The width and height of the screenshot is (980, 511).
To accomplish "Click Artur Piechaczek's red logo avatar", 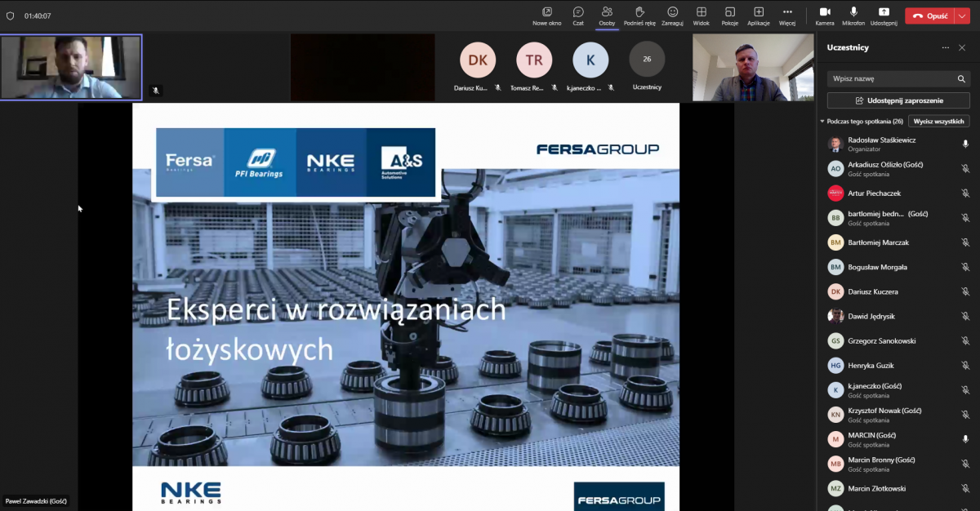I will point(835,193).
